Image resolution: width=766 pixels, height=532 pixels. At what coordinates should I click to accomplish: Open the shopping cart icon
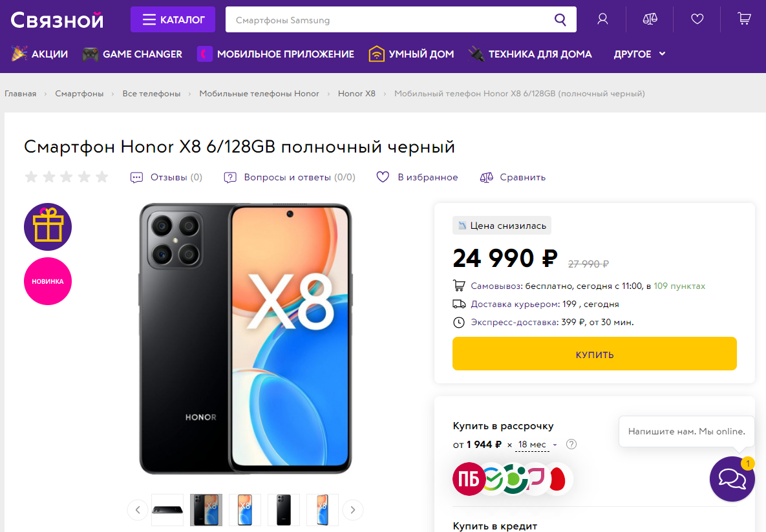click(x=744, y=19)
